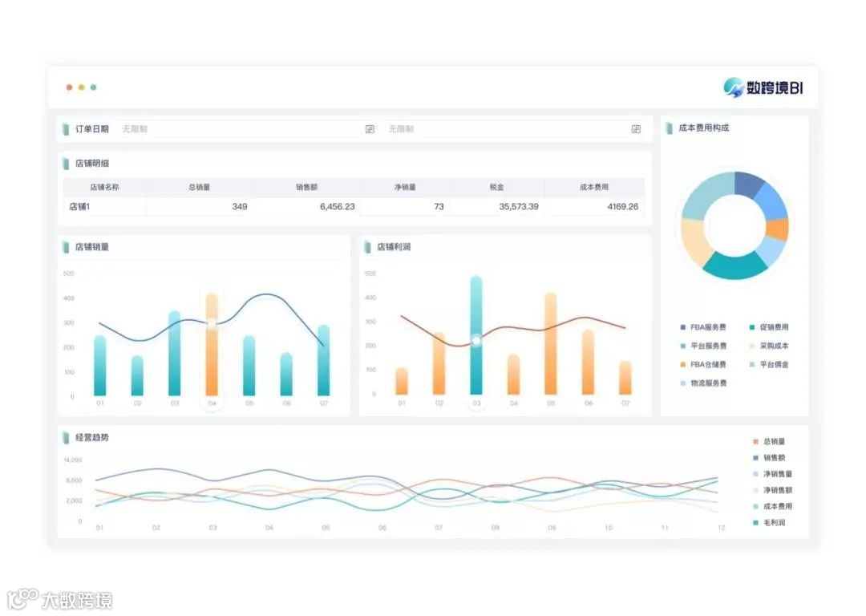Image resolution: width=866 pixels, height=616 pixels.
Task: Select the 05 bar in 店铺利润 chart
Action: point(551,343)
